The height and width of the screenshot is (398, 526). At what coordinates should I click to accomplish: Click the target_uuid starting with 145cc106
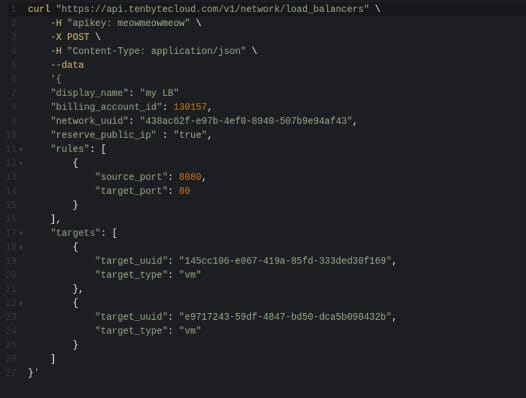285,261
